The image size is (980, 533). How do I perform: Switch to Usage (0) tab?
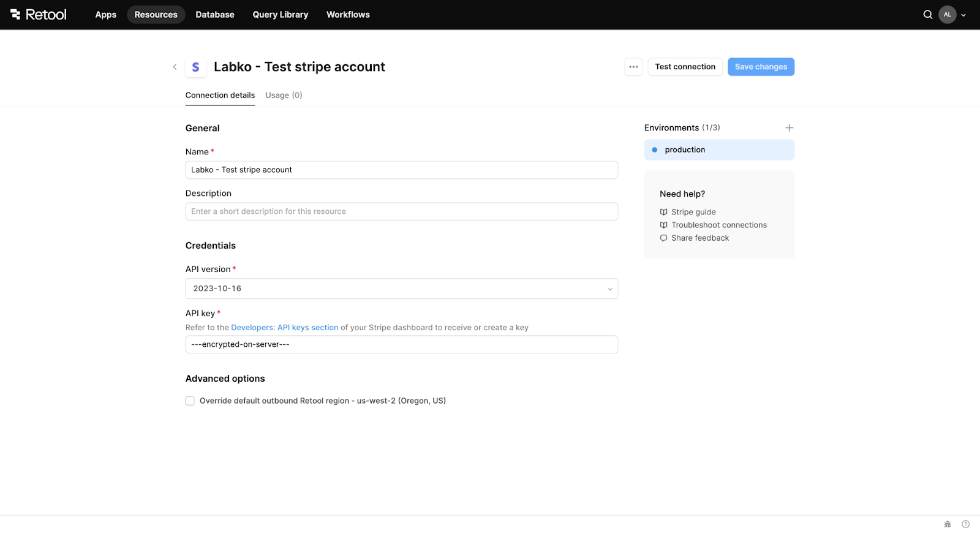click(284, 96)
